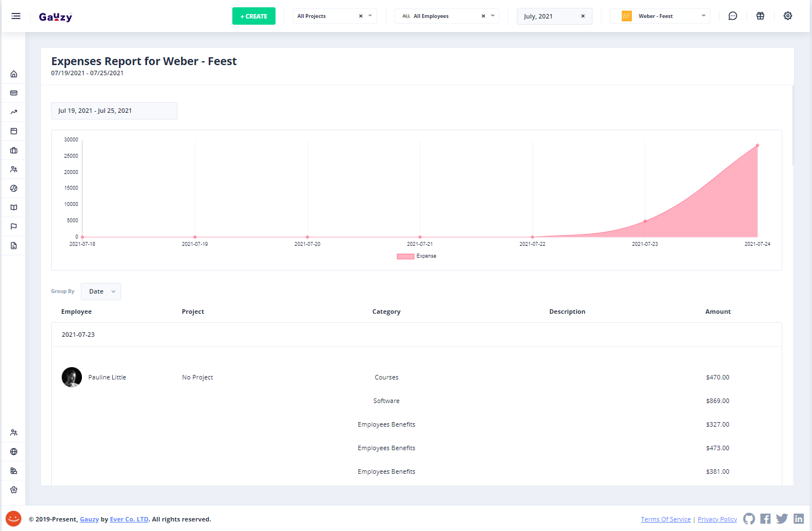Open settings gear in top bar
812x531 pixels.
(788, 16)
